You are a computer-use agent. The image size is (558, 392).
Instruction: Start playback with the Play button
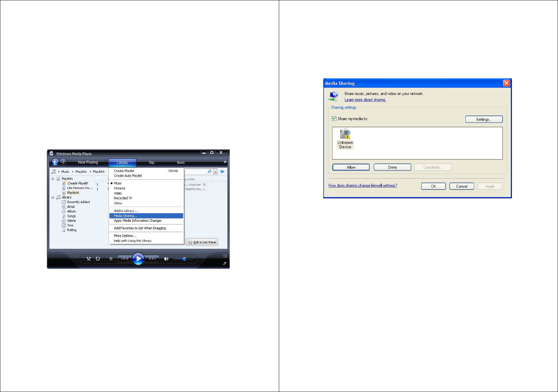coord(138,259)
